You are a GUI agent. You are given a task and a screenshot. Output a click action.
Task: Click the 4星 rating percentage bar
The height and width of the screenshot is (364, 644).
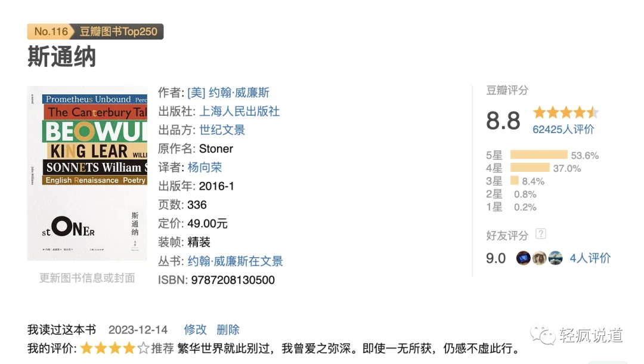(x=530, y=168)
